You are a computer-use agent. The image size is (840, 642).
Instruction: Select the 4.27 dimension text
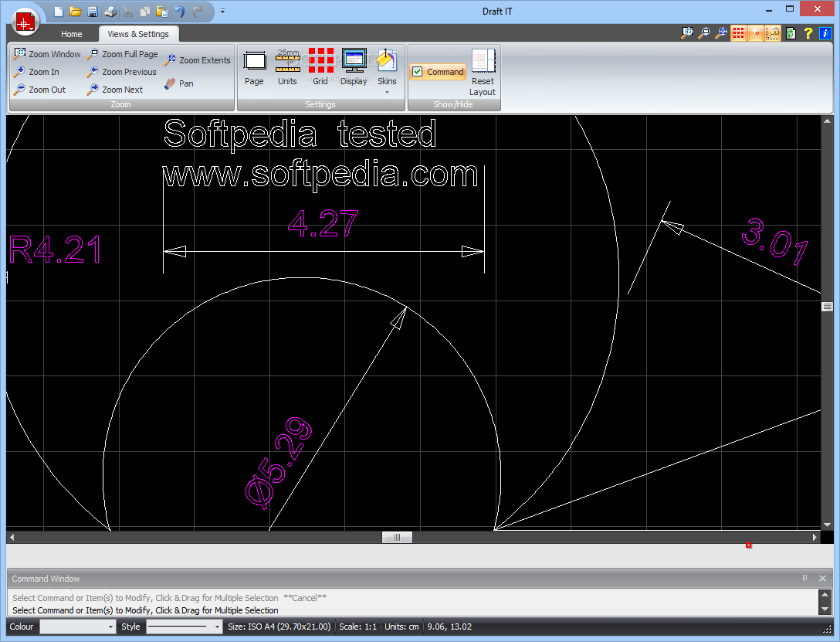tap(323, 223)
